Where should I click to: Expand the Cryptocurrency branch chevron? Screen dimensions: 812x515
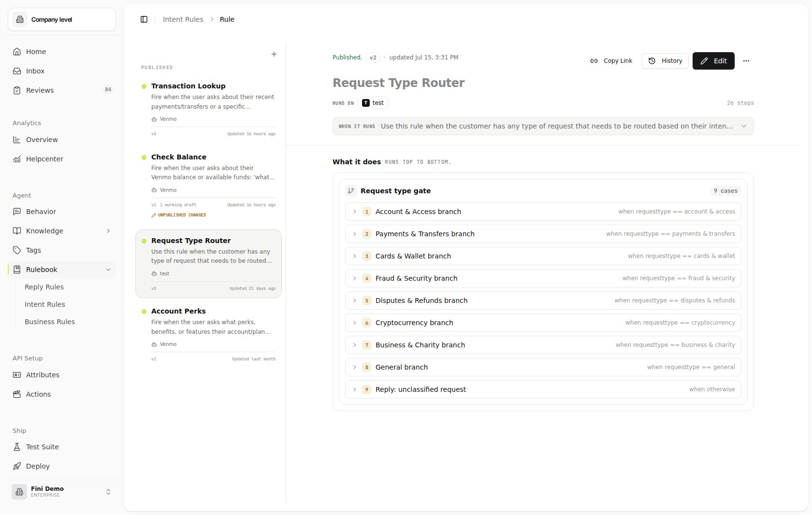(354, 323)
